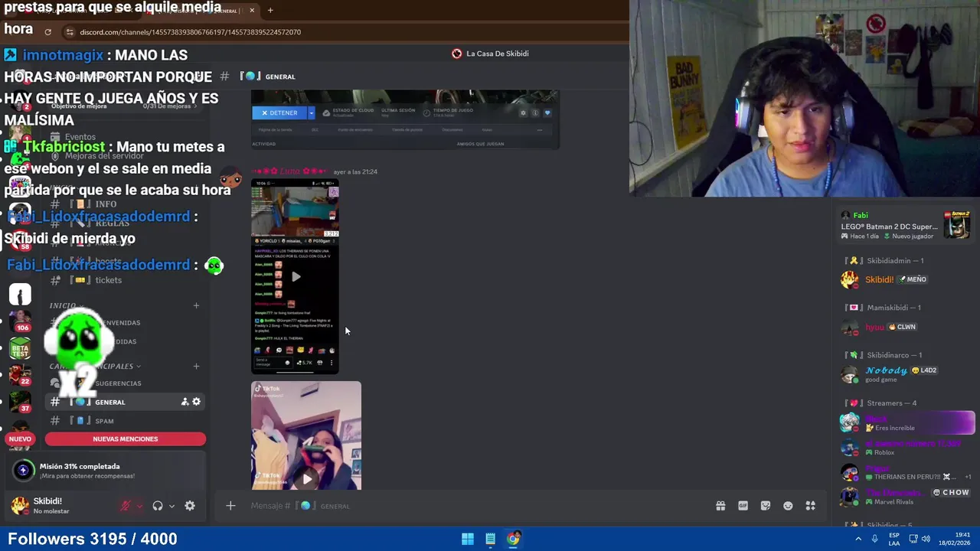Open member streaming THERIANS EN PERU
The image size is (980, 551).
pyautogui.click(x=906, y=472)
